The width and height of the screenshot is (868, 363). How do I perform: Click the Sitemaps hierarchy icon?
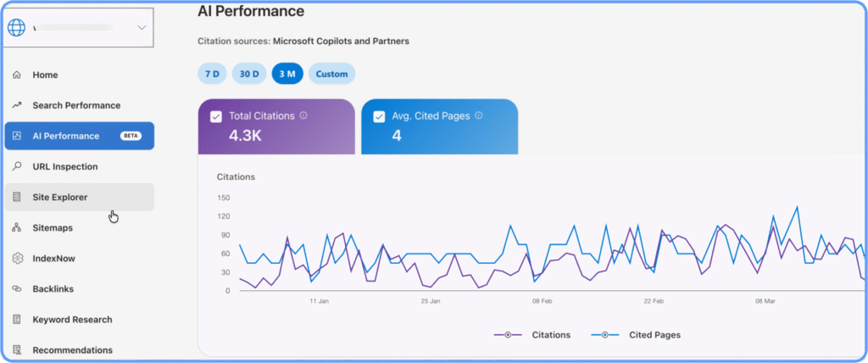point(17,227)
